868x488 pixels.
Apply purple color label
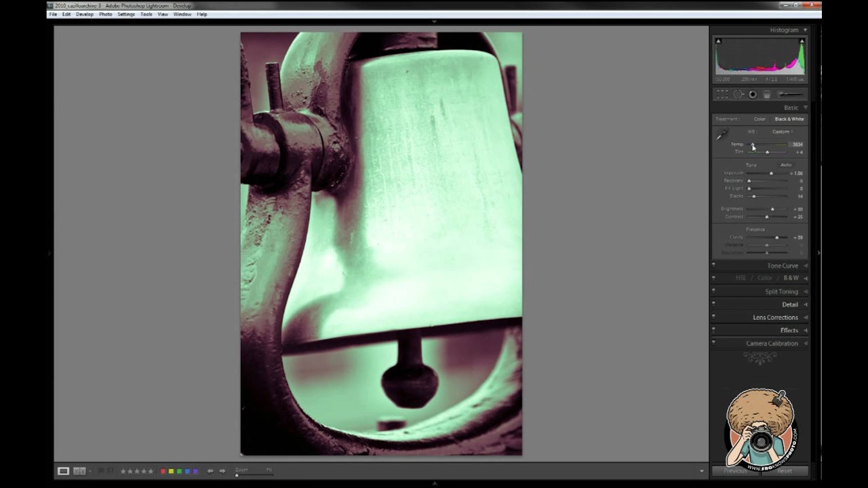195,471
